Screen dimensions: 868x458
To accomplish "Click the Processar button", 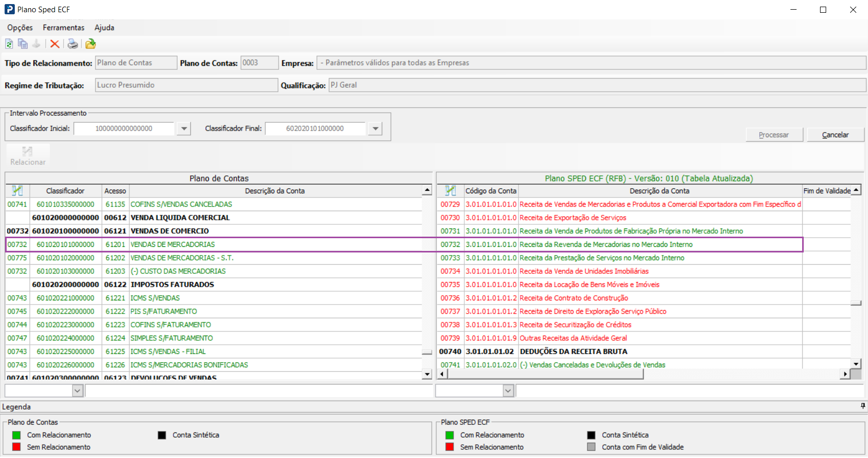I will click(x=774, y=135).
